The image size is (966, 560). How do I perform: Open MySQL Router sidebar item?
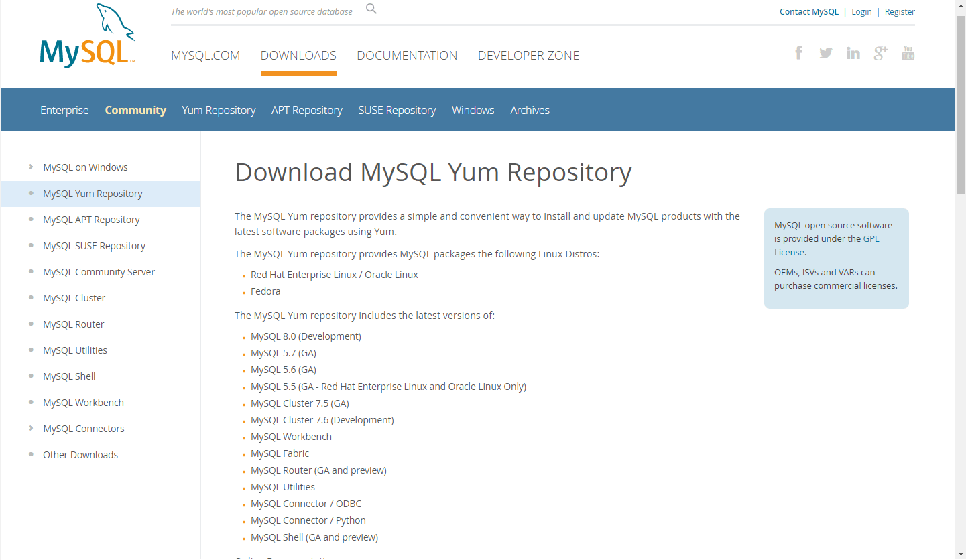pyautogui.click(x=74, y=324)
